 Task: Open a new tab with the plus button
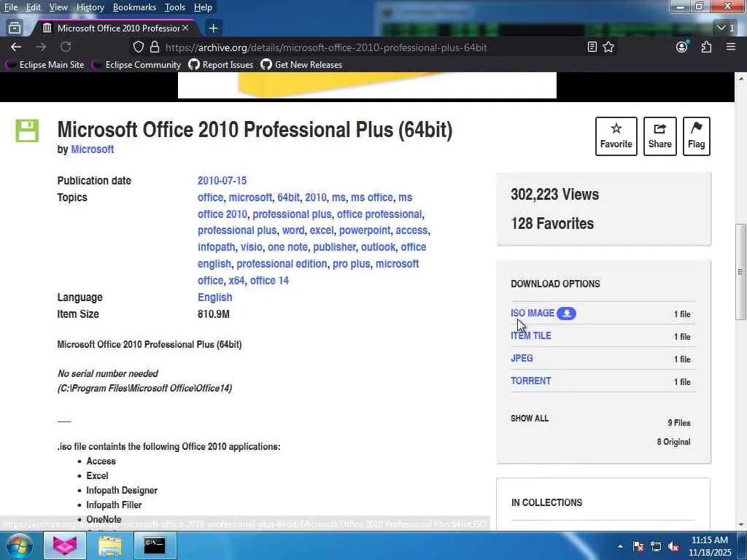(x=214, y=28)
